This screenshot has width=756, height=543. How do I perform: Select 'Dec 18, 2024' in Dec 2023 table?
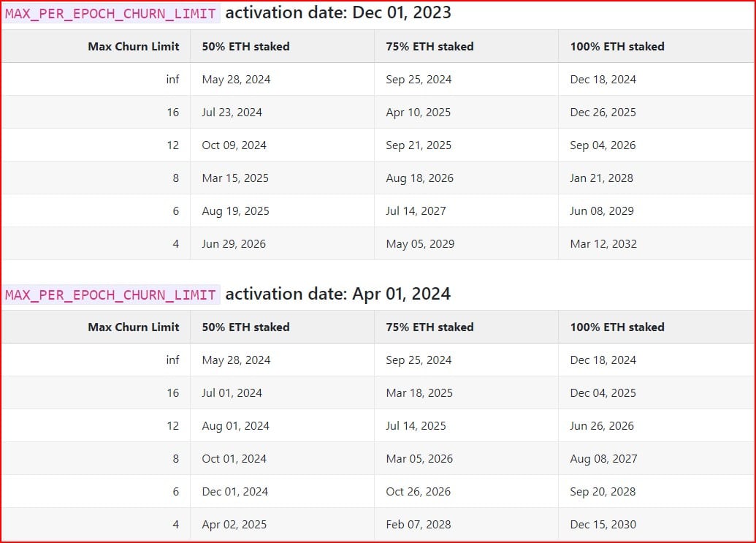click(603, 80)
